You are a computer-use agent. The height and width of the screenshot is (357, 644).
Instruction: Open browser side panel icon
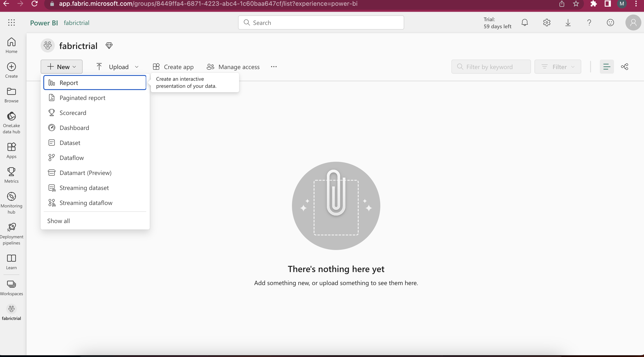pyautogui.click(x=608, y=4)
